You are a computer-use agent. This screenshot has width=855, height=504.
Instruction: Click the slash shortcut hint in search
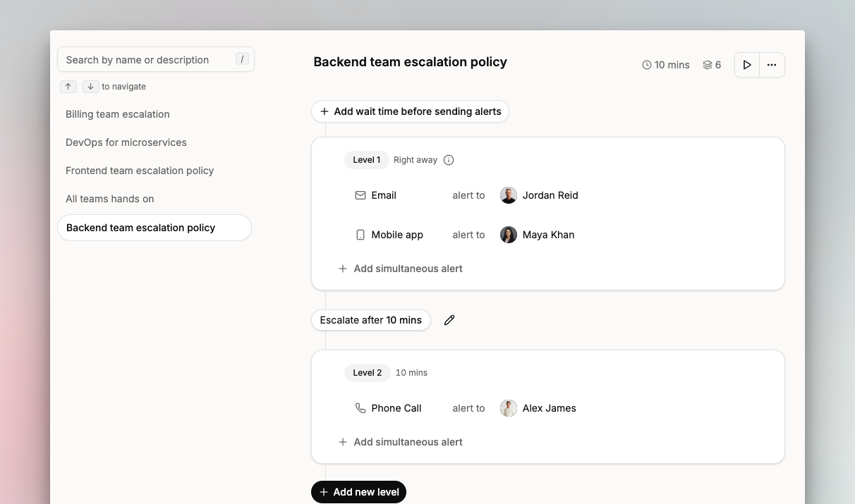click(242, 59)
